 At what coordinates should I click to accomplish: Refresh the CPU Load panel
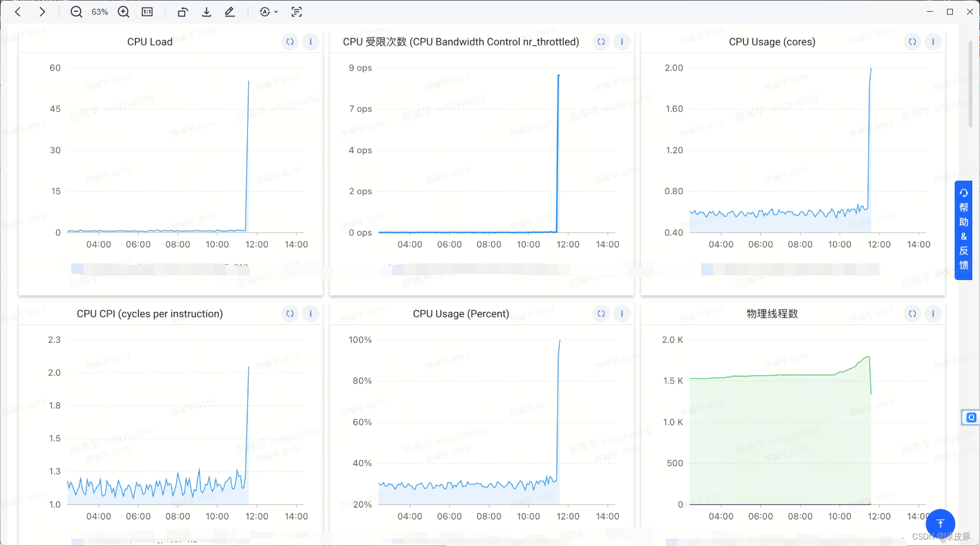[290, 42]
